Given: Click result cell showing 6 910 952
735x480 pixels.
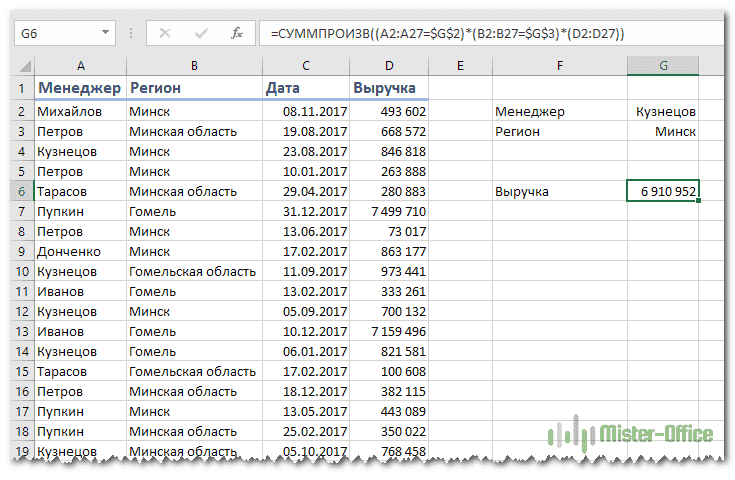Looking at the screenshot, I should (x=663, y=191).
